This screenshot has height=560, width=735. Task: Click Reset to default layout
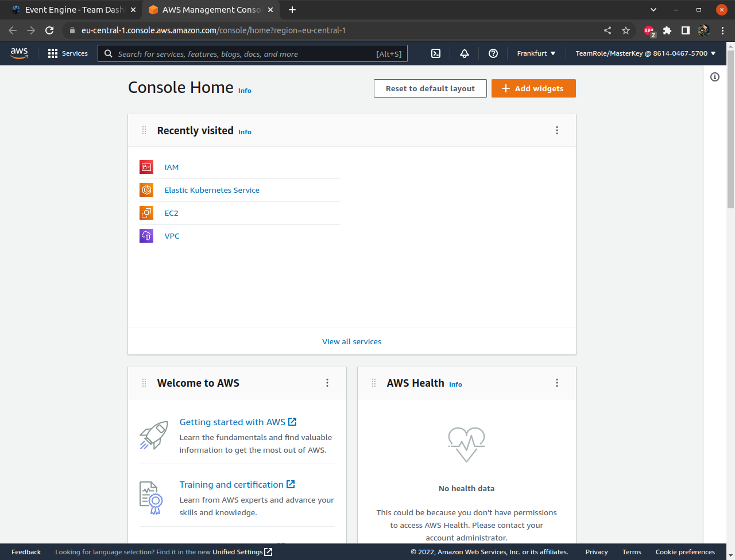coord(430,88)
